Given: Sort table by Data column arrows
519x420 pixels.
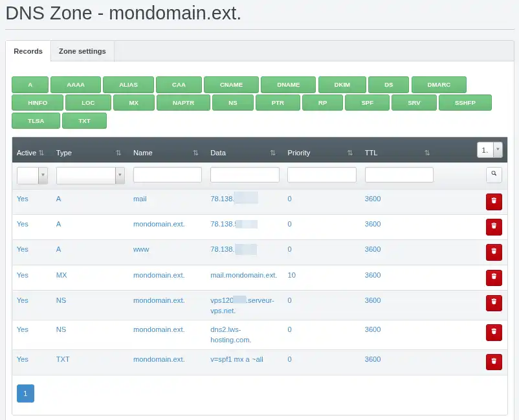Looking at the screenshot, I should click(272, 153).
